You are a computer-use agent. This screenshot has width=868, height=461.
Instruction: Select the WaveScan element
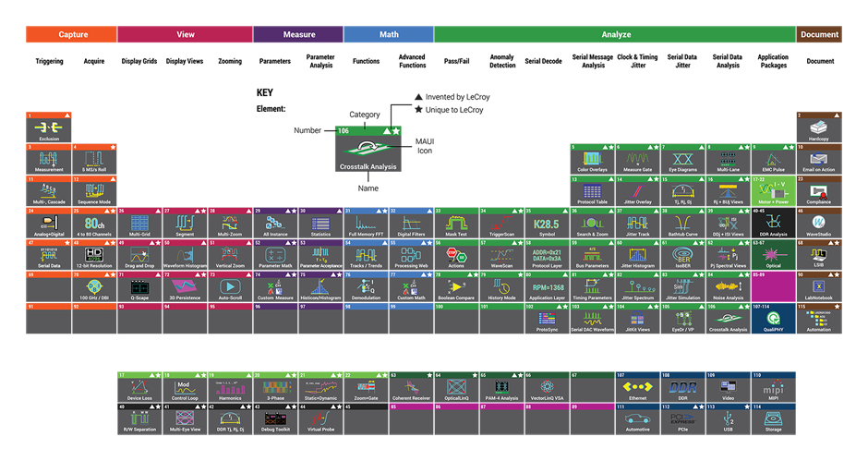pyautogui.click(x=501, y=255)
